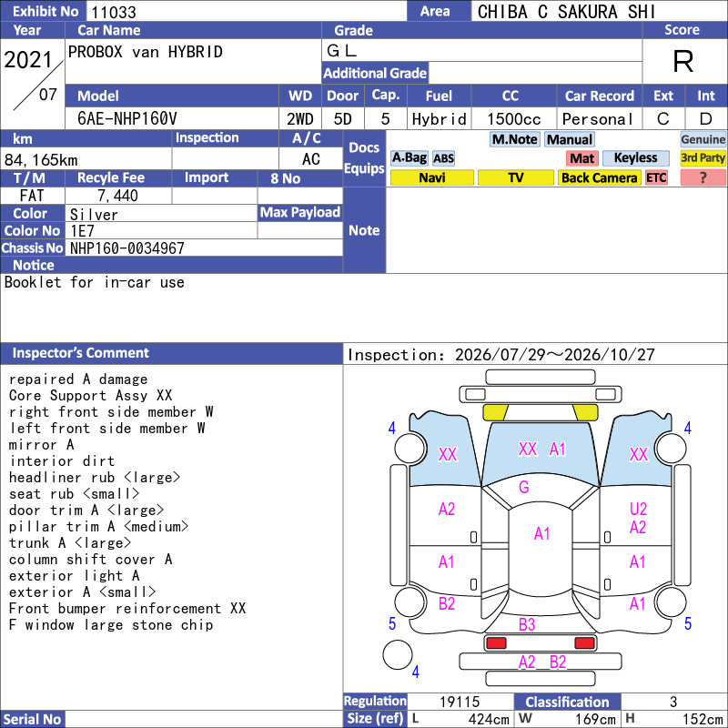This screenshot has width=728, height=728.
Task: Click the Genuine badge
Action: coord(703,139)
